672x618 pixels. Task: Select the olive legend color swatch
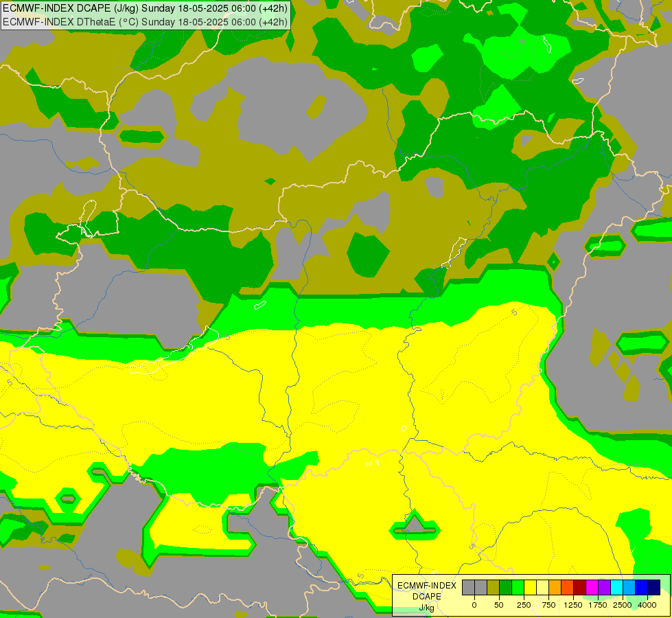click(x=494, y=588)
